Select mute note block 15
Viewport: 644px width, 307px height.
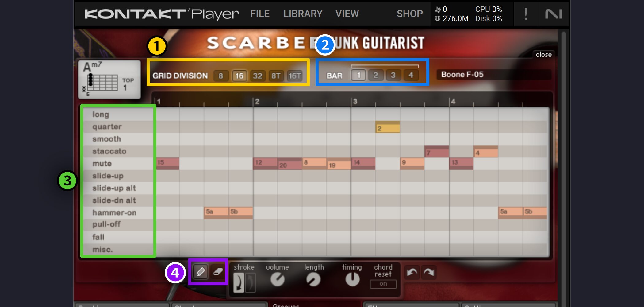pos(168,164)
